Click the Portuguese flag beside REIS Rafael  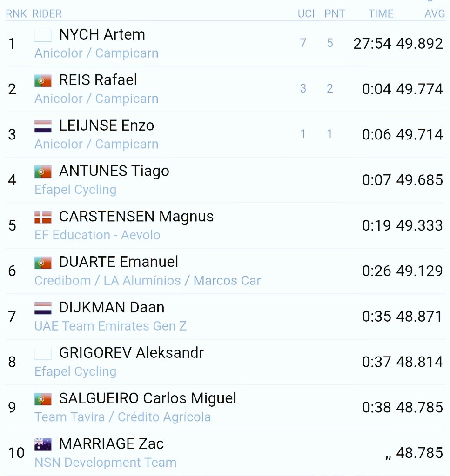click(x=43, y=81)
